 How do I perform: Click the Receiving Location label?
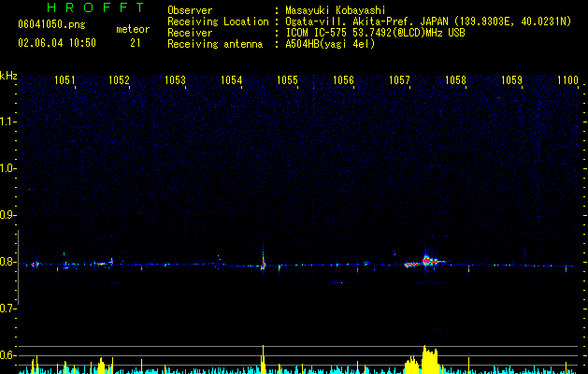click(x=218, y=22)
